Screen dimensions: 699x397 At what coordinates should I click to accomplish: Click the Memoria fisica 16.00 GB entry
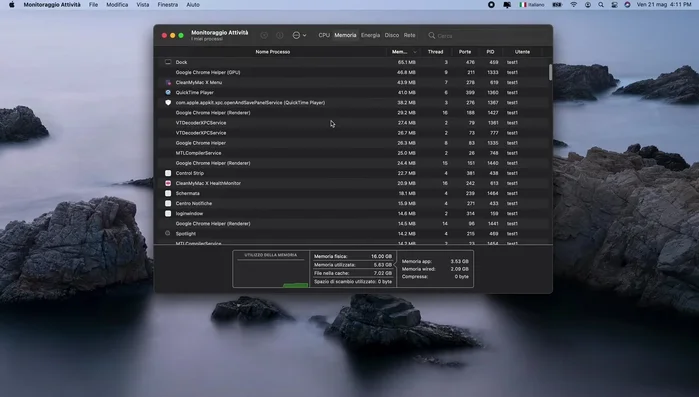[353, 256]
